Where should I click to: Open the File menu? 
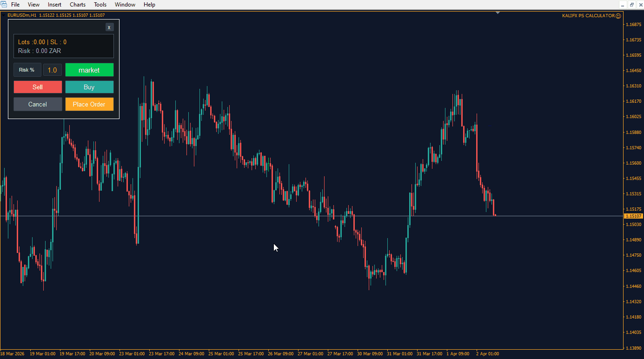click(15, 5)
